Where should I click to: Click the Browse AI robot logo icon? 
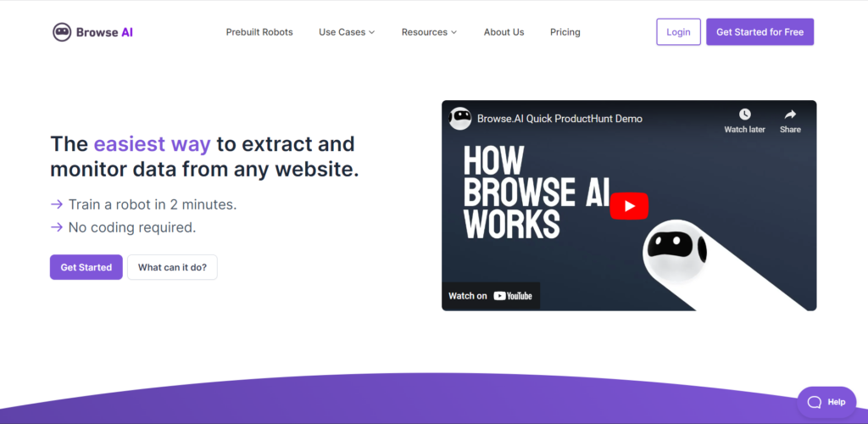pos(62,32)
